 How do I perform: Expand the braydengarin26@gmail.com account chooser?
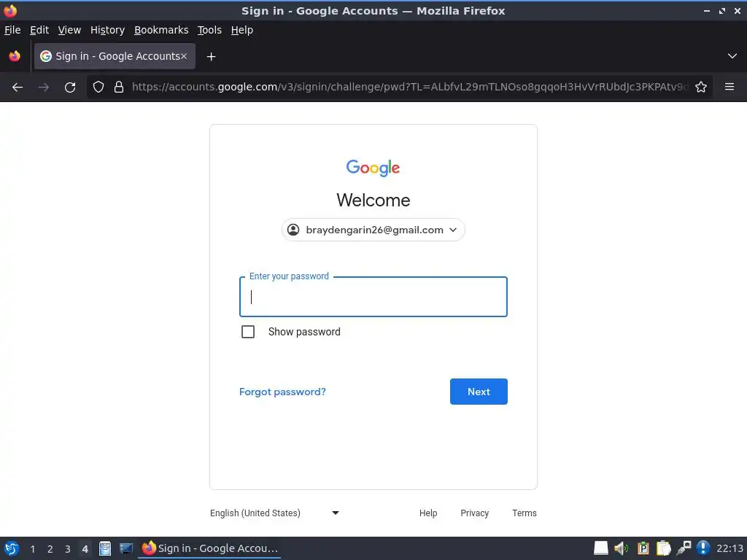(x=373, y=230)
